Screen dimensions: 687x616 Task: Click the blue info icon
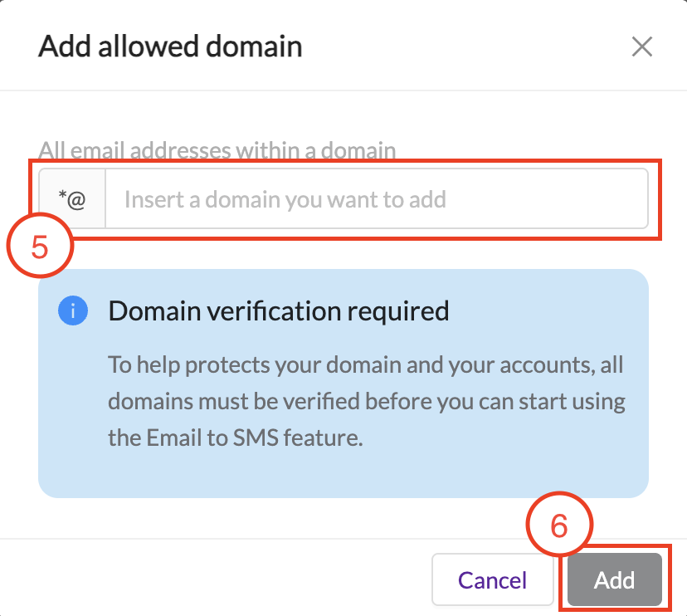click(x=73, y=310)
